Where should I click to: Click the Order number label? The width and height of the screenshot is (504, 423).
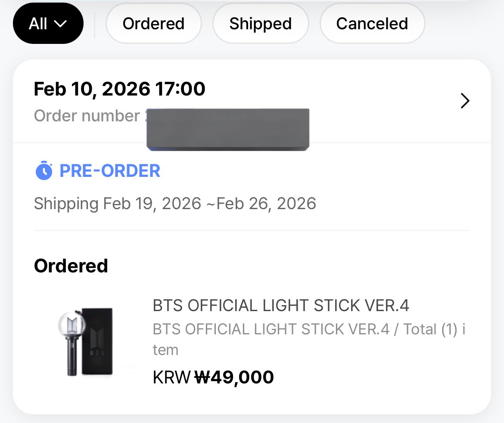[87, 116]
